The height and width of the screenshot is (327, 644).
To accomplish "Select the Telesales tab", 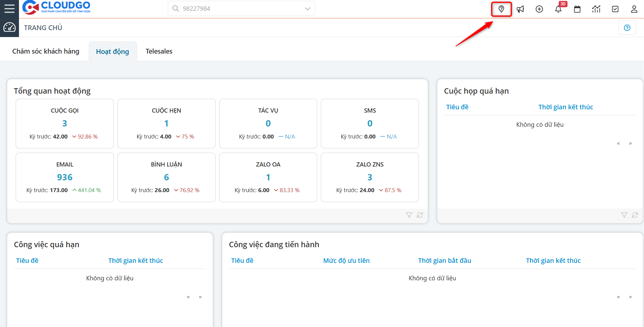I will [159, 51].
